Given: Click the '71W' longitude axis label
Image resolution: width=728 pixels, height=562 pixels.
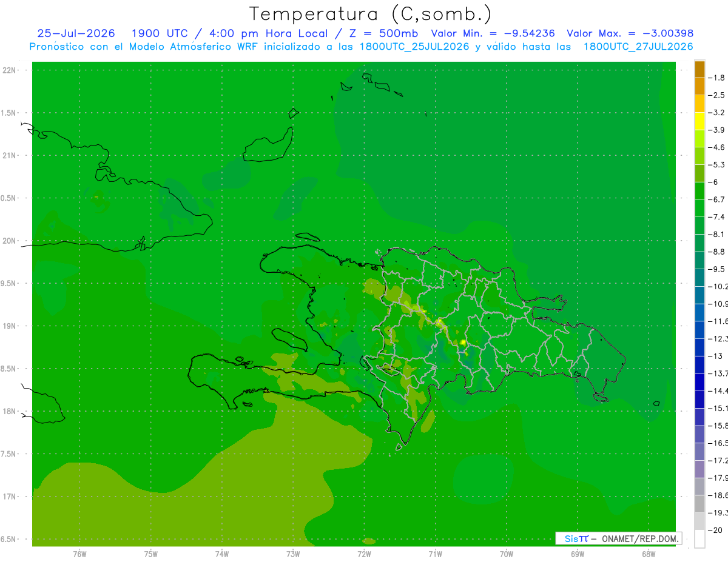Looking at the screenshot, I should tap(435, 554).
